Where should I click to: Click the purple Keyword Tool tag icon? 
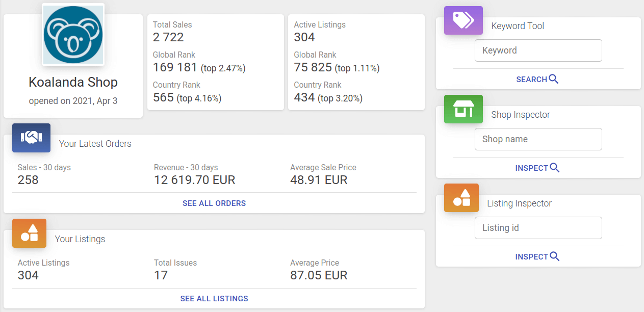pyautogui.click(x=463, y=20)
